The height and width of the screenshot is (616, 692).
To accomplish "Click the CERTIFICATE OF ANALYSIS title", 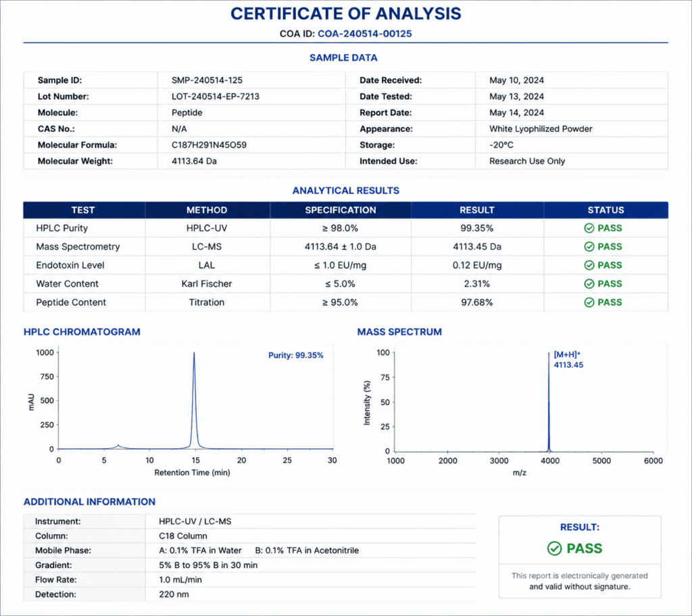I will pos(346,14).
